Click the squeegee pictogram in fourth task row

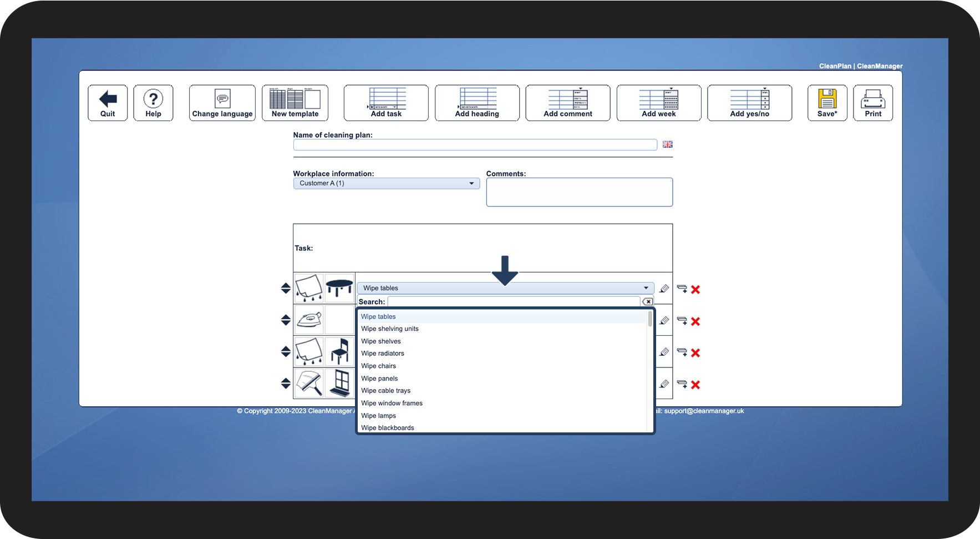click(309, 383)
